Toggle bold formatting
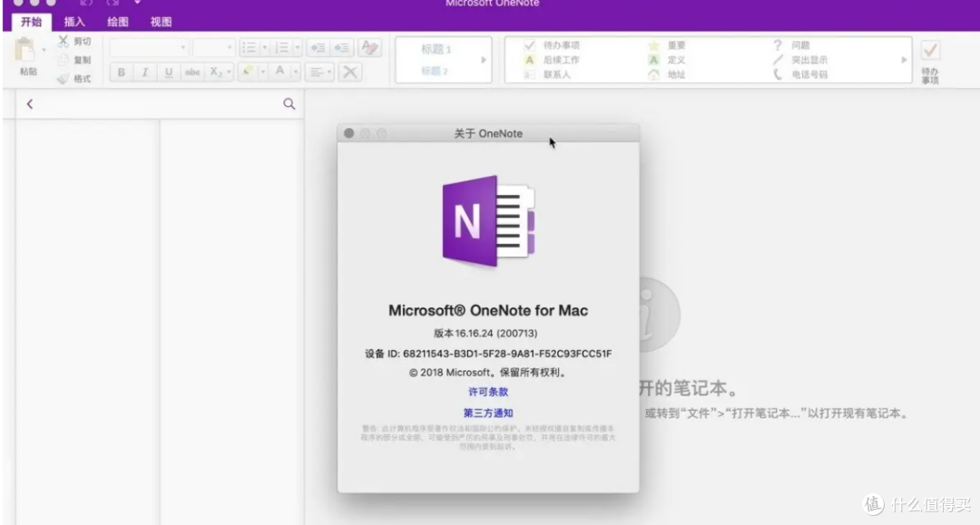Screen dimensions: 980x525 pos(122,72)
